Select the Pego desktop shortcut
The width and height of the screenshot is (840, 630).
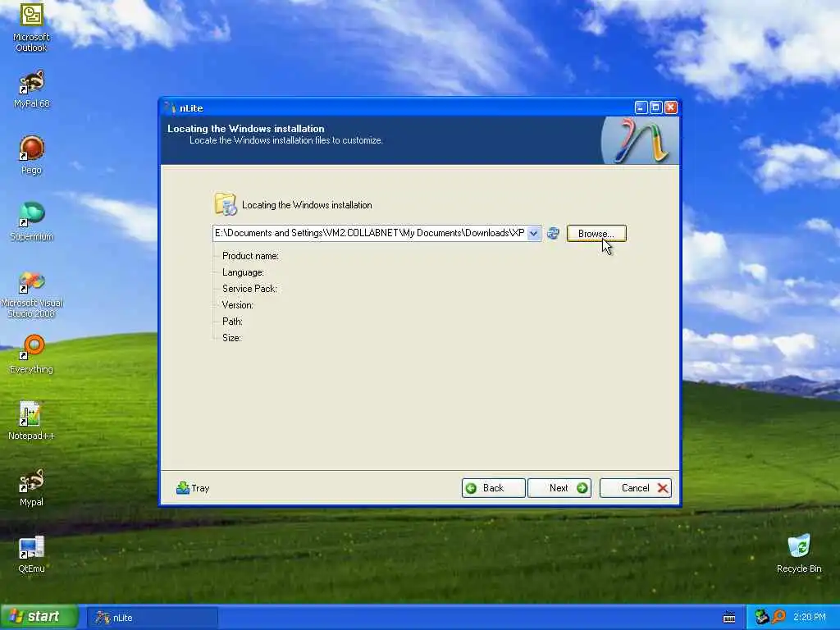tap(31, 155)
